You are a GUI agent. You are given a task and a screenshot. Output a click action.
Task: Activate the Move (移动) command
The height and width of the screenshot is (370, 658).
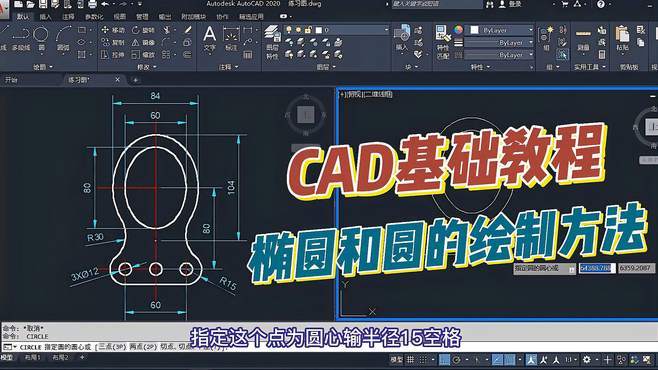point(113,30)
